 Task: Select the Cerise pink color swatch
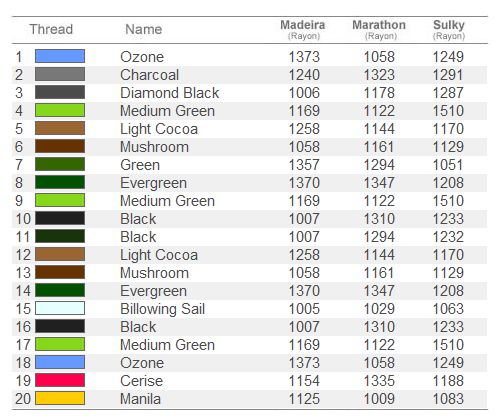tap(60, 380)
